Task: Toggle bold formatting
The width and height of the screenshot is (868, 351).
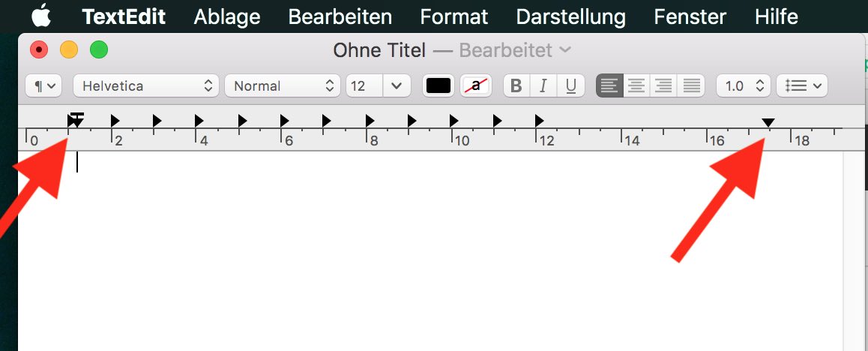Action: pos(516,86)
